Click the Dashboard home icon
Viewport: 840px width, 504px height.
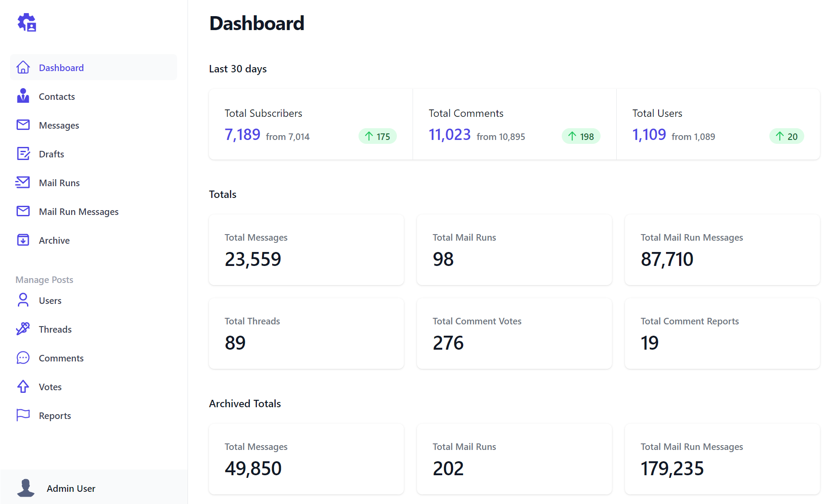click(23, 67)
